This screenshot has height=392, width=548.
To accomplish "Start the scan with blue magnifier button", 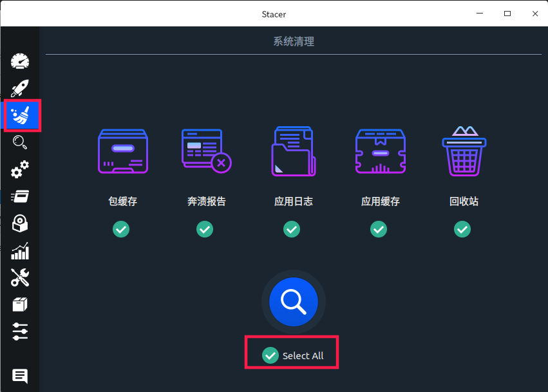I will [294, 302].
